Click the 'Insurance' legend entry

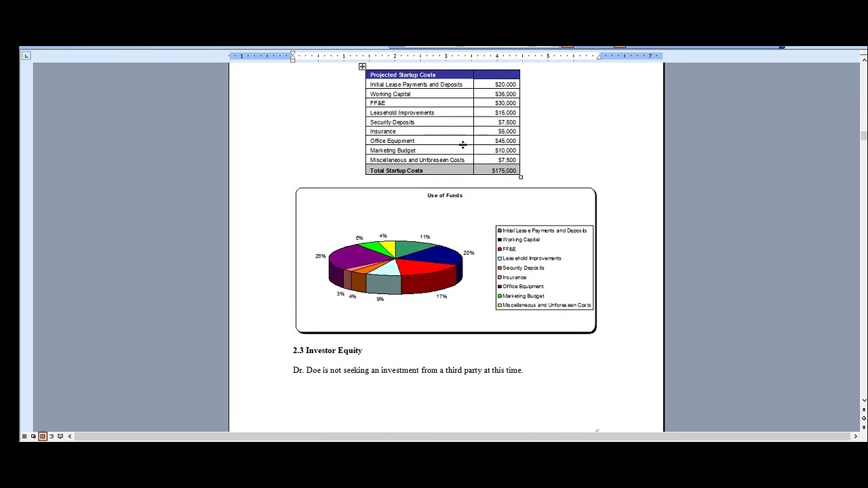coord(512,277)
